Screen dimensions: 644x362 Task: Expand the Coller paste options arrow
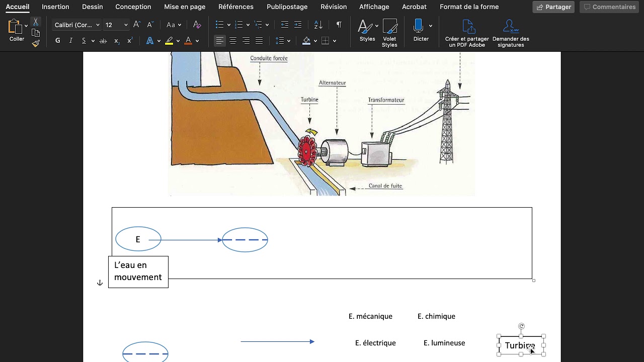click(x=26, y=26)
